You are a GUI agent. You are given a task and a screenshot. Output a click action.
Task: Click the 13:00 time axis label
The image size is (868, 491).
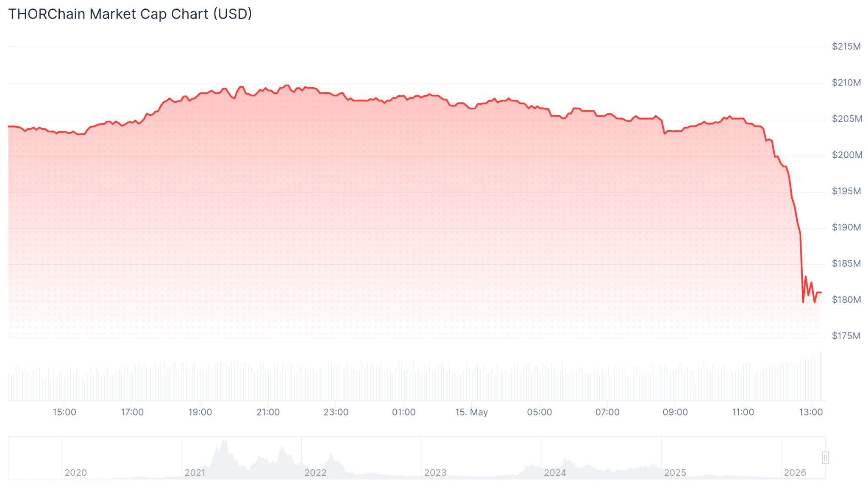coord(811,412)
